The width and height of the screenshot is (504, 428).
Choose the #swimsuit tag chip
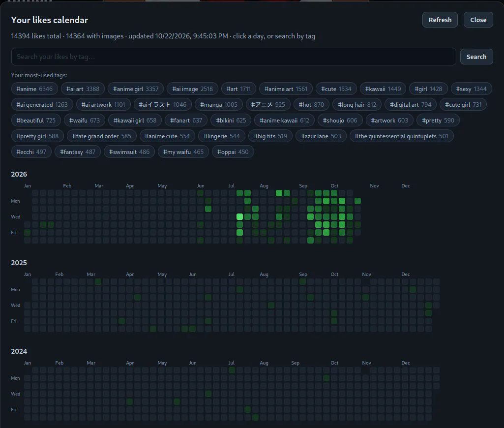pyautogui.click(x=129, y=152)
